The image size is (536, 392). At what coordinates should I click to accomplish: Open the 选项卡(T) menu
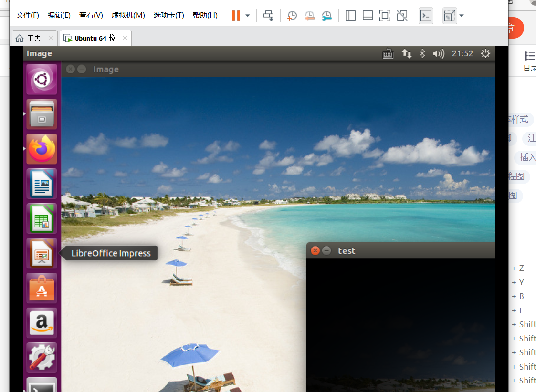point(169,15)
